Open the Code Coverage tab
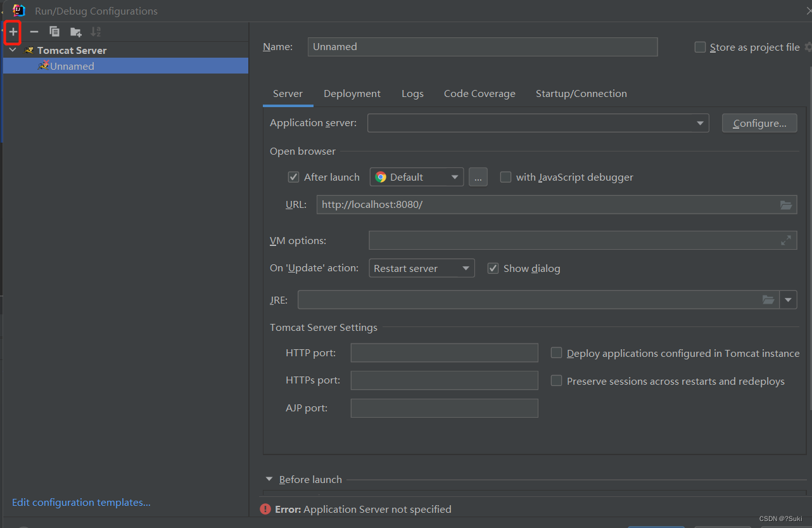The image size is (812, 528). (x=479, y=93)
